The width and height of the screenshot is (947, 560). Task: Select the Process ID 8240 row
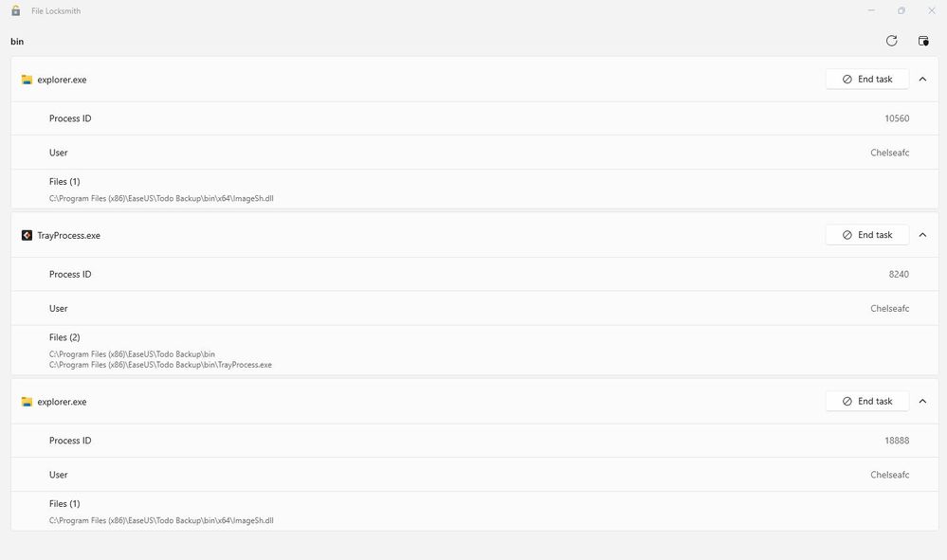point(474,274)
